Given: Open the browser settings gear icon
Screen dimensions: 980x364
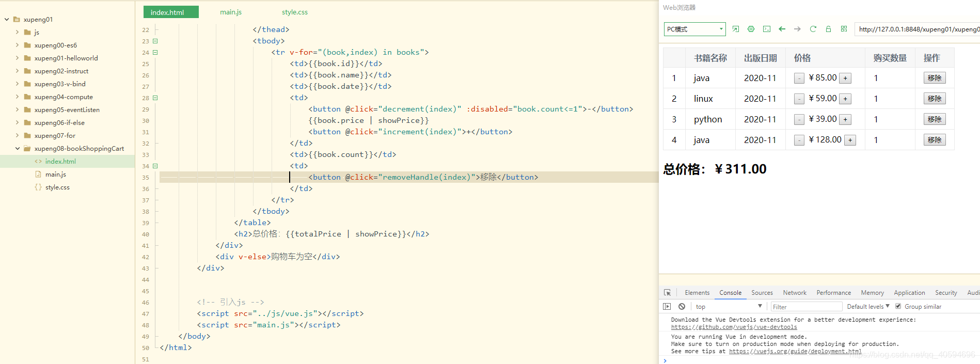Looking at the screenshot, I should (x=751, y=29).
